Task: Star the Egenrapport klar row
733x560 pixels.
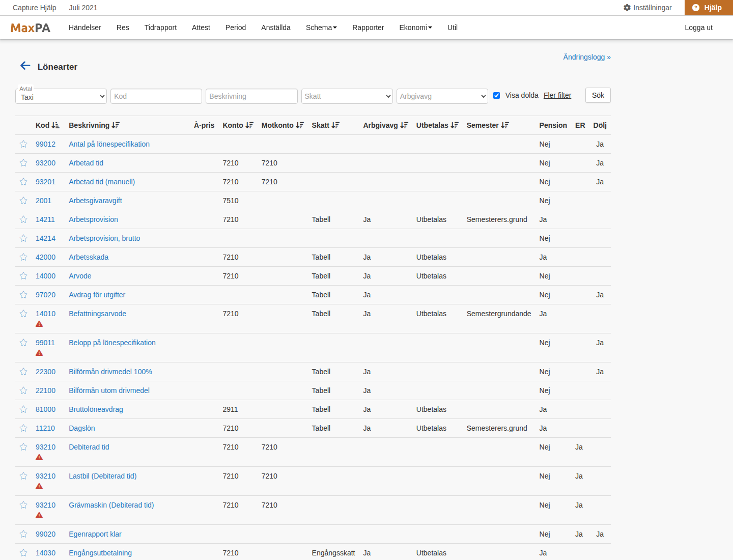Action: click(23, 534)
